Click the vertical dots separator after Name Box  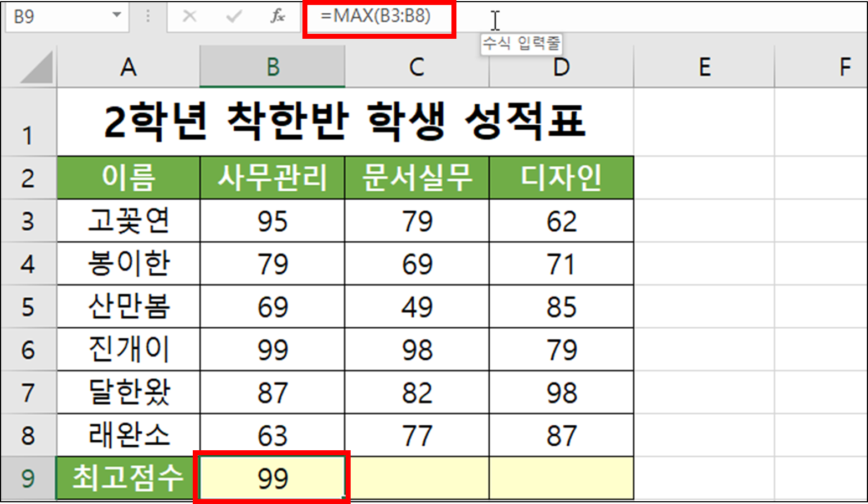[x=148, y=17]
